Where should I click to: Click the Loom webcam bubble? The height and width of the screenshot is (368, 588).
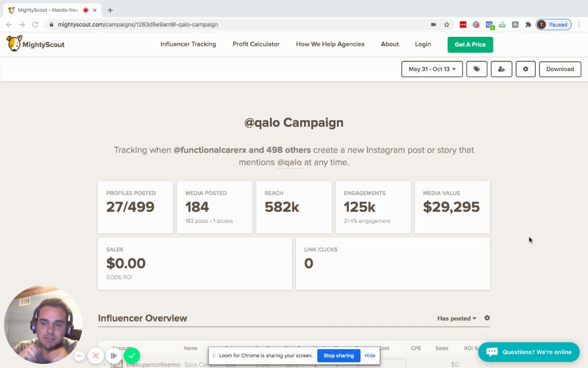[43, 325]
